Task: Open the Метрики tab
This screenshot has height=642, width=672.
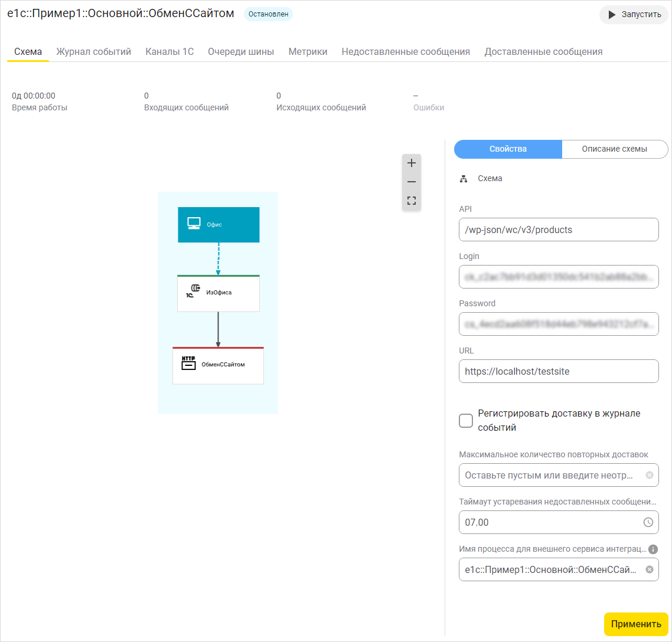Action: pos(308,51)
